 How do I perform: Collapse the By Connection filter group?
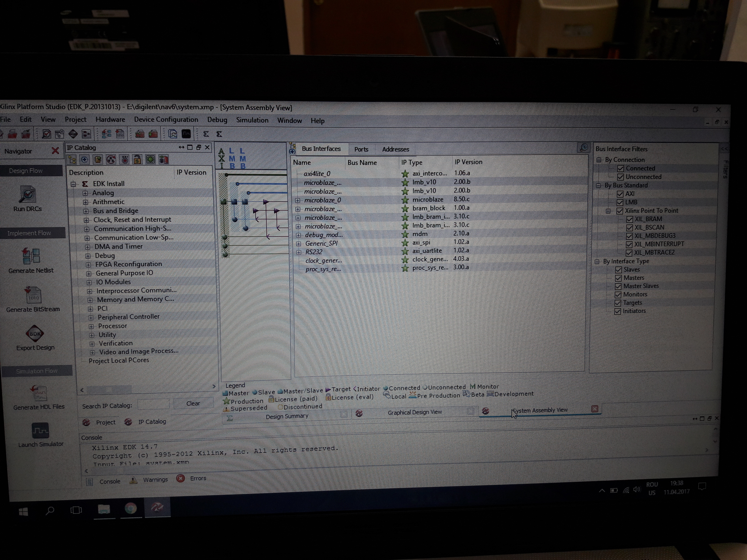pyautogui.click(x=599, y=160)
